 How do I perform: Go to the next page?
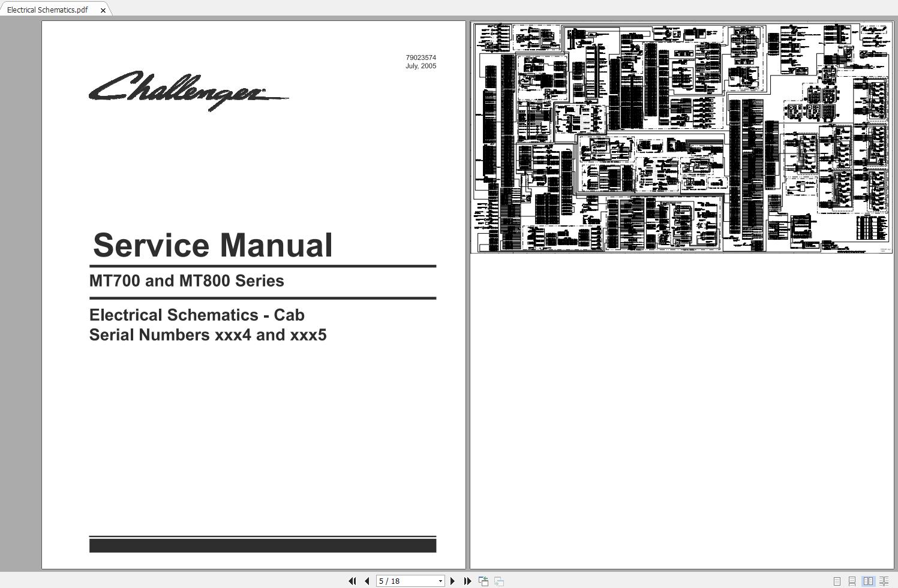point(453,581)
